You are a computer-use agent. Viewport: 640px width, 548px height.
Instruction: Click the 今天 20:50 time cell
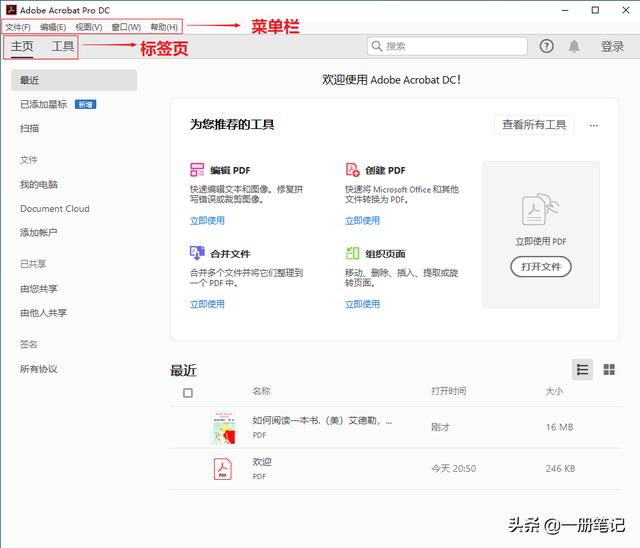454,468
